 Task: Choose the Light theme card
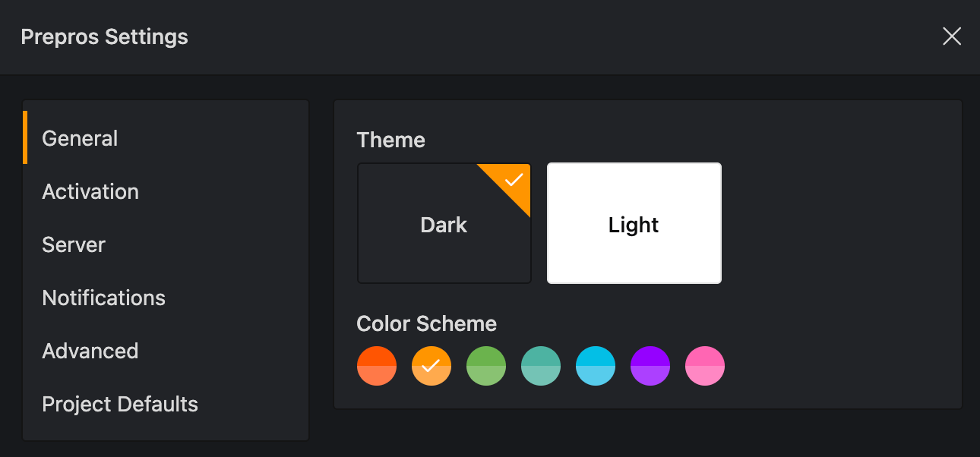coord(634,223)
